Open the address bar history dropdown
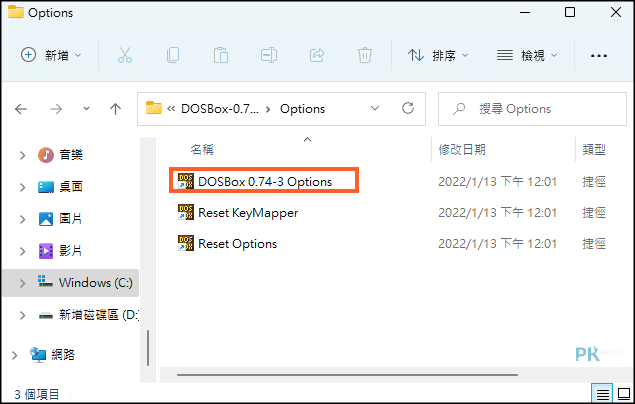Image resolution: width=635 pixels, height=404 pixels. [375, 108]
